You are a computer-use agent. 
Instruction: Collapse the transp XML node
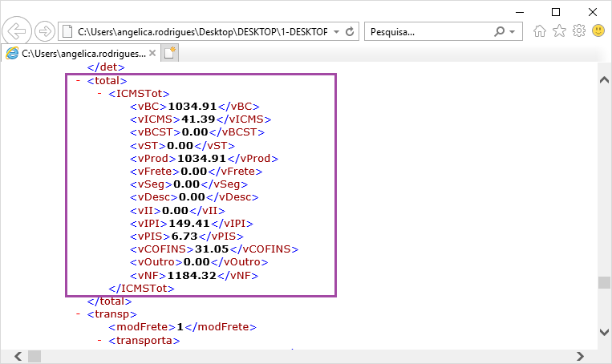click(x=77, y=314)
